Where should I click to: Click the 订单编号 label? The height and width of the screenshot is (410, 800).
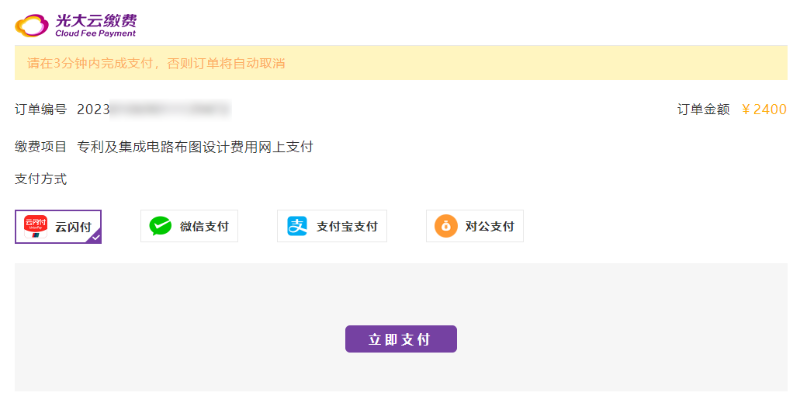tap(41, 109)
